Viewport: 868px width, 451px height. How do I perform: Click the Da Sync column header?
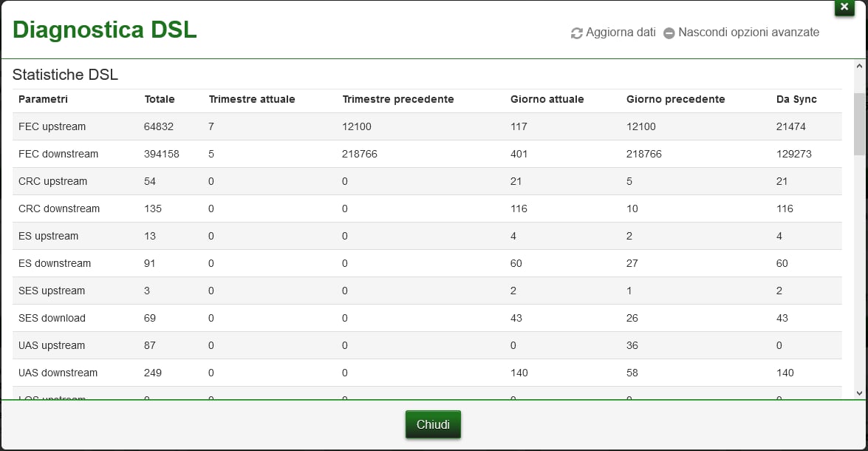click(x=796, y=99)
